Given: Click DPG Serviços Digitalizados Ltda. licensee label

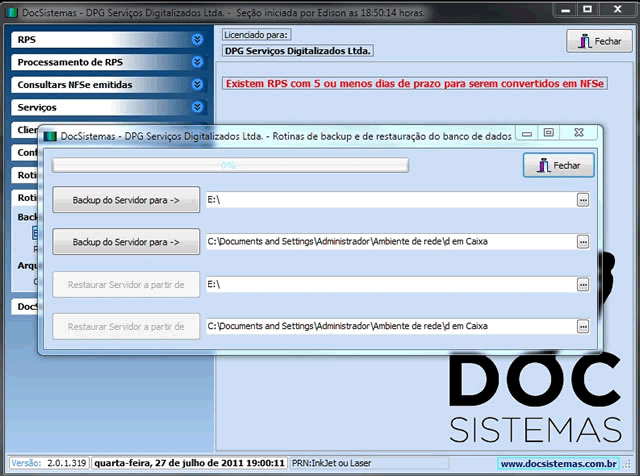Looking at the screenshot, I should [x=298, y=51].
